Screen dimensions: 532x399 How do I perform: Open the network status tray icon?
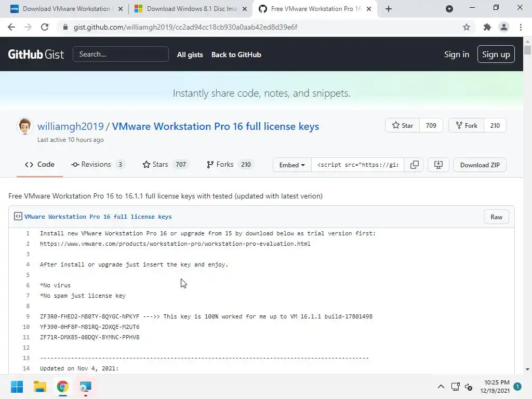tap(455, 387)
